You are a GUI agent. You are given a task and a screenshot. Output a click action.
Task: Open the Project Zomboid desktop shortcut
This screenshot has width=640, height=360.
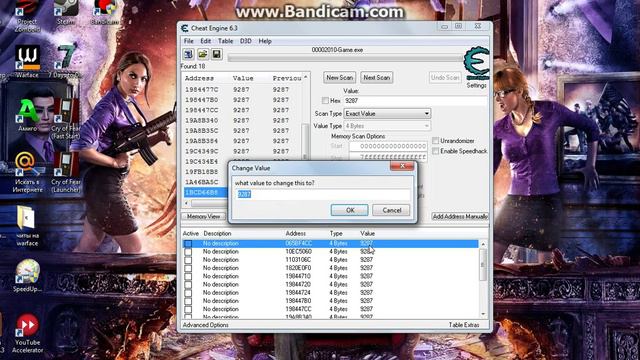(27, 16)
